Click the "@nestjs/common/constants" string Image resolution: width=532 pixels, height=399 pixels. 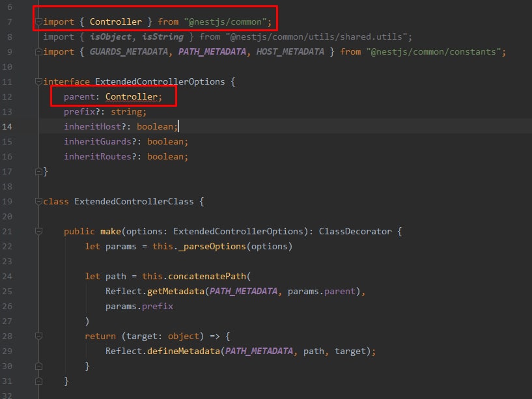click(434, 52)
